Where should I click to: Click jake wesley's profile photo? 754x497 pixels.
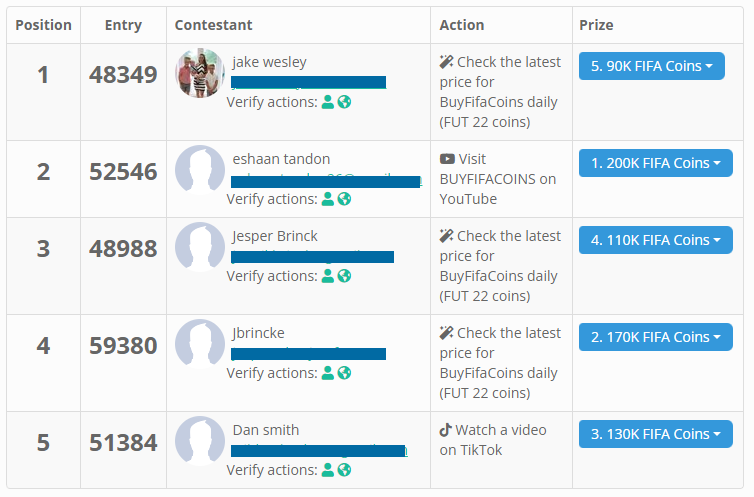click(x=200, y=73)
